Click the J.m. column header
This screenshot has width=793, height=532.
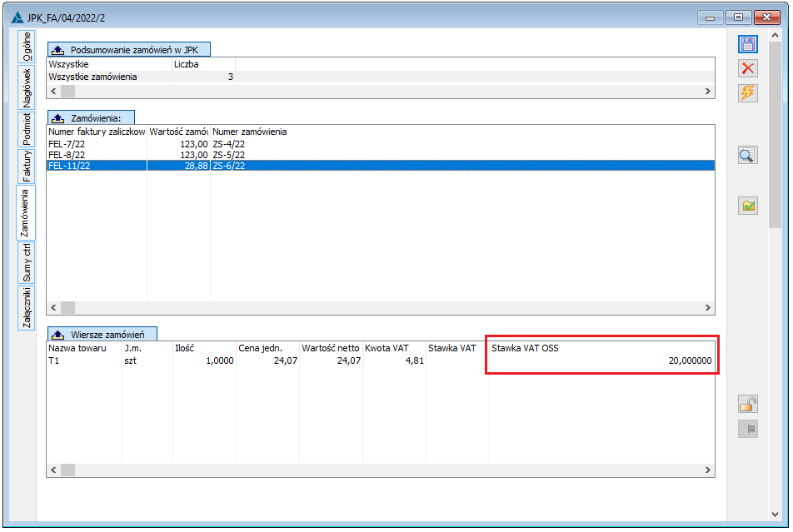pyautogui.click(x=147, y=348)
